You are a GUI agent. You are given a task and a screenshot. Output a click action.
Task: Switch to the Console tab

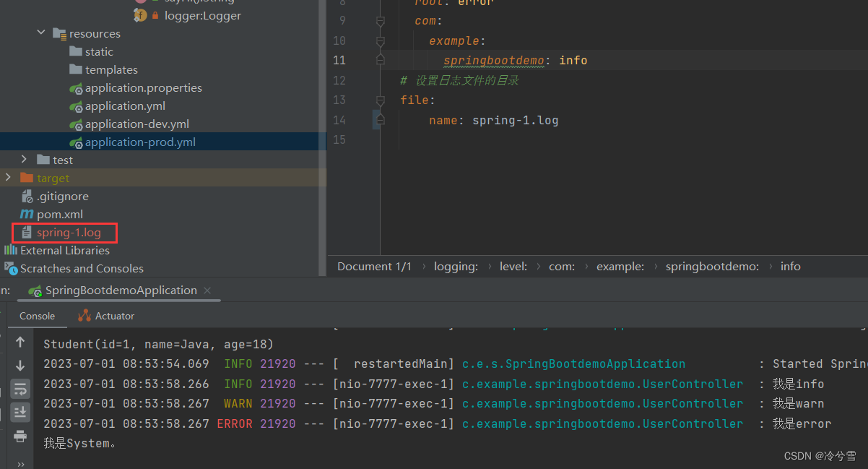coord(37,316)
